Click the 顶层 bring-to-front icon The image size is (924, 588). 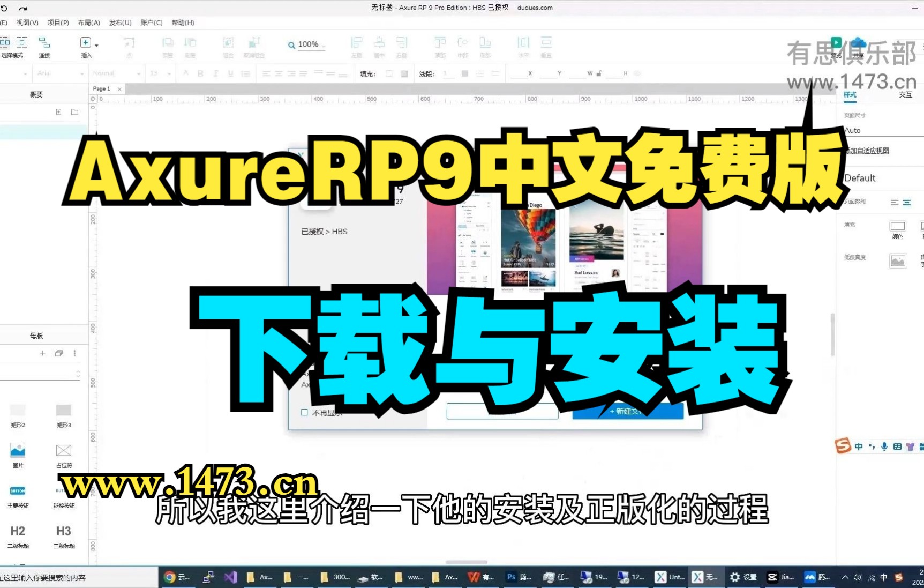(x=168, y=43)
